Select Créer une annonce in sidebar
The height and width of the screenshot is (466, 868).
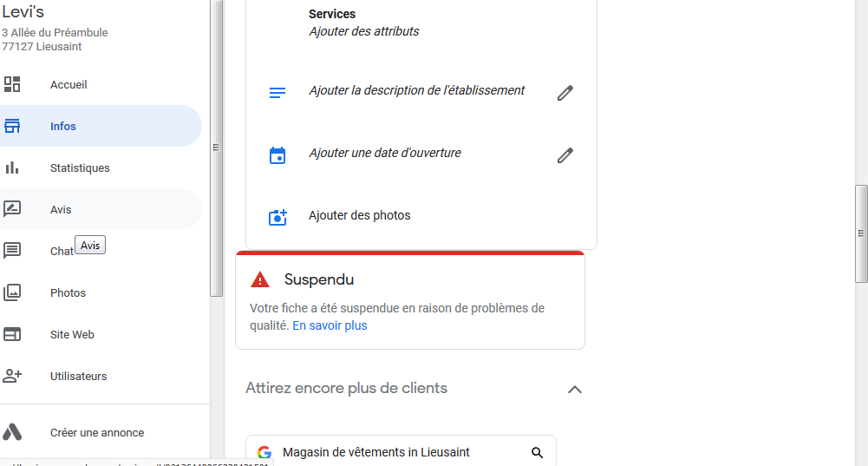(x=97, y=432)
